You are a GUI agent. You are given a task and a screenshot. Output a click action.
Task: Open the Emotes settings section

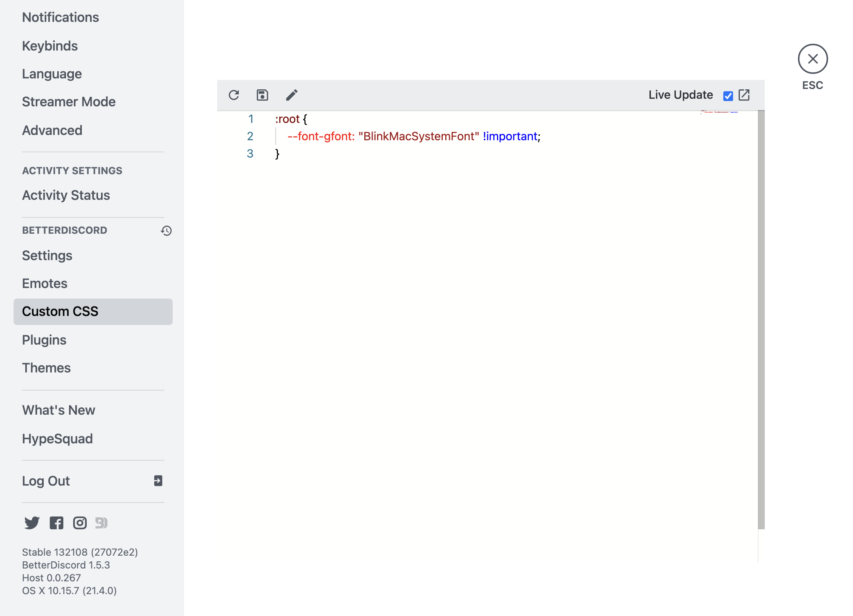44,283
